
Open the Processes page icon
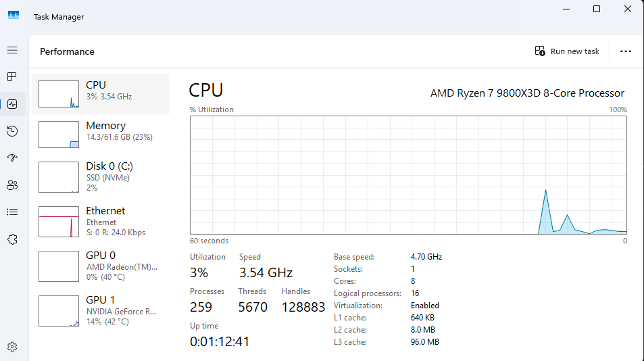pos(12,77)
